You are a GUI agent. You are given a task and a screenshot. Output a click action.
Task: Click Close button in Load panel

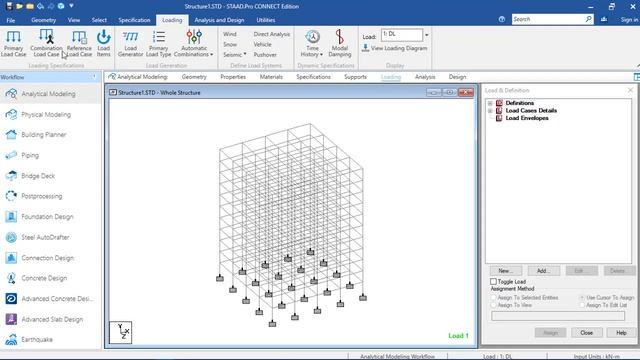[x=587, y=333]
